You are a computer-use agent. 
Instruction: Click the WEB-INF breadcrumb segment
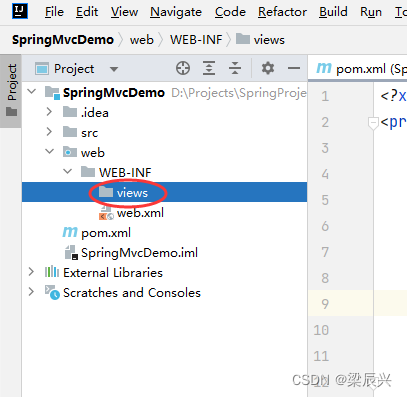(196, 40)
